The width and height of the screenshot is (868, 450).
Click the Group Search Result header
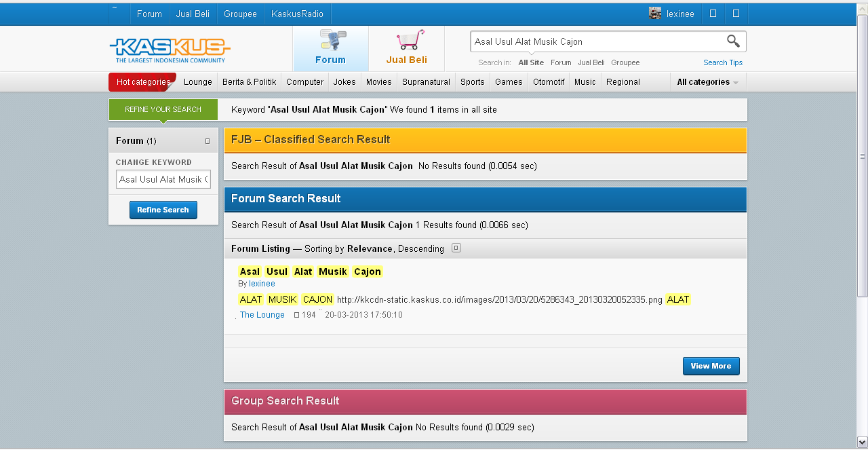(486, 402)
